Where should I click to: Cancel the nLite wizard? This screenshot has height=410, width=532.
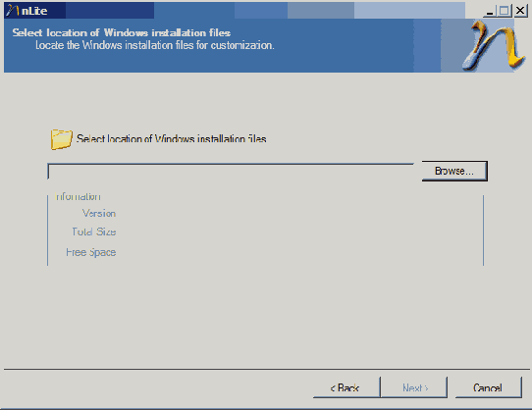click(488, 387)
